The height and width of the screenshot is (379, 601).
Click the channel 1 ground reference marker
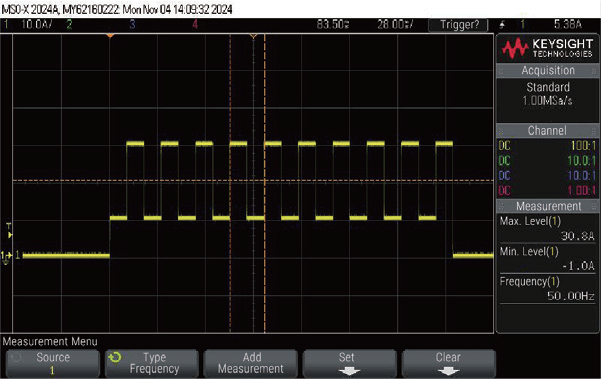coord(7,256)
